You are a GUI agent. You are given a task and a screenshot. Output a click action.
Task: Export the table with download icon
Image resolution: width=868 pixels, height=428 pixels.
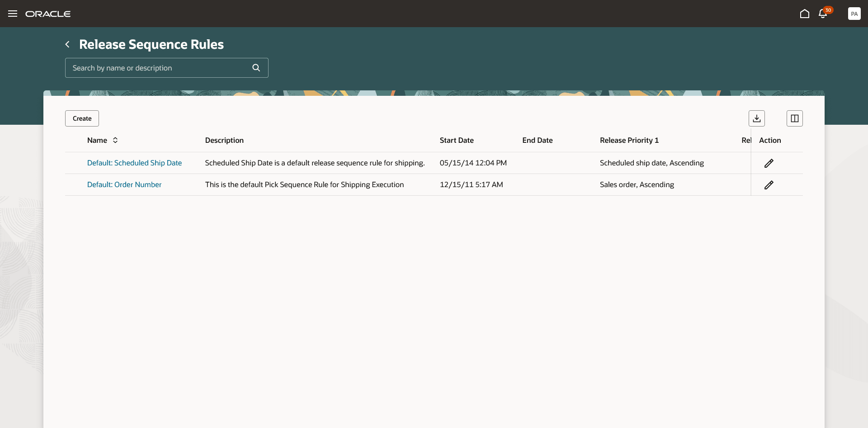757,118
